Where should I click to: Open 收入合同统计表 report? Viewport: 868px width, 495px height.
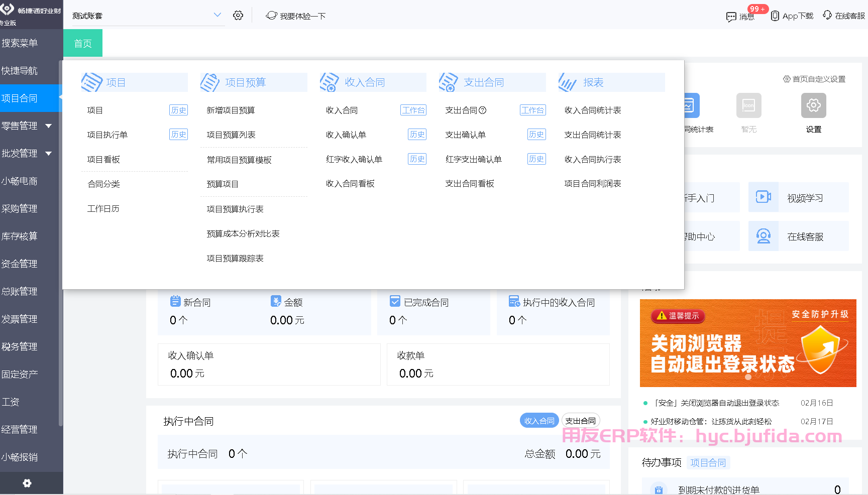tap(593, 110)
